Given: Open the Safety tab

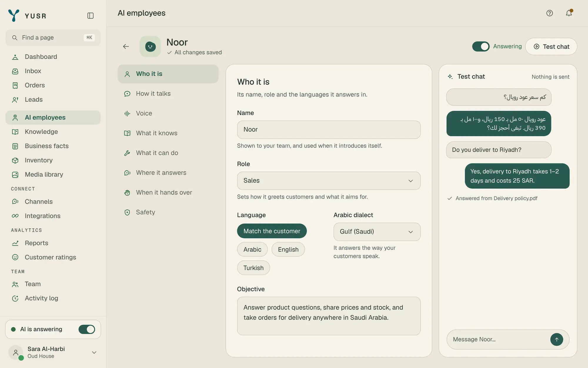Looking at the screenshot, I should (x=168, y=212).
